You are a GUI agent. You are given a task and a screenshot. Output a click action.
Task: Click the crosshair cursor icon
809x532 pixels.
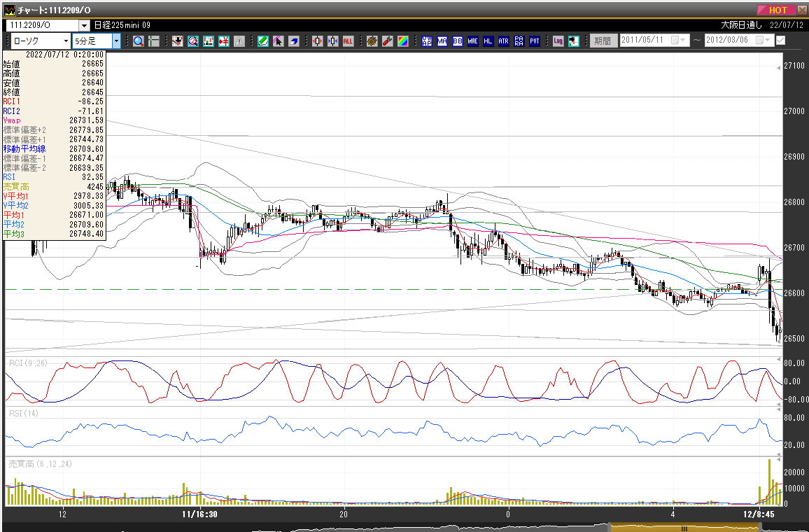[154, 41]
